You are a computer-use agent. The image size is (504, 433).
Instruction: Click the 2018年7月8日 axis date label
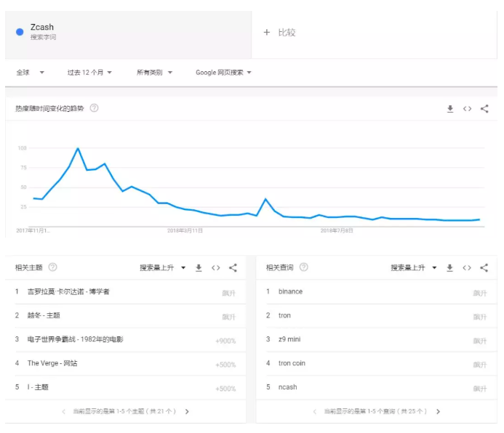(337, 230)
